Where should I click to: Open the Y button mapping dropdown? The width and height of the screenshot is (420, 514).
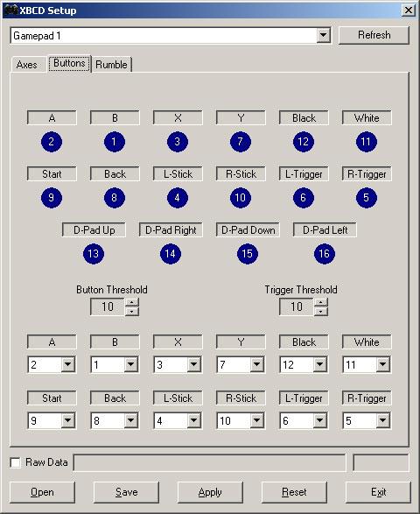coord(257,364)
